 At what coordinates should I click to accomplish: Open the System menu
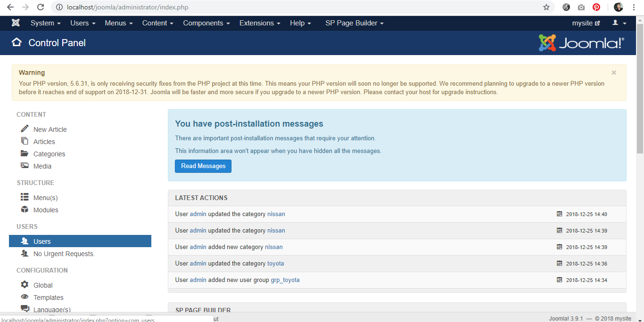[45, 23]
